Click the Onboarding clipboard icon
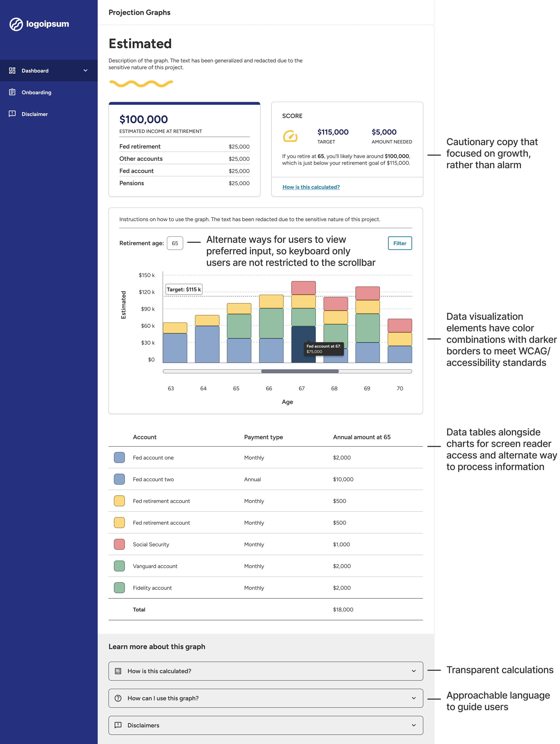The image size is (560, 744). coord(12,92)
